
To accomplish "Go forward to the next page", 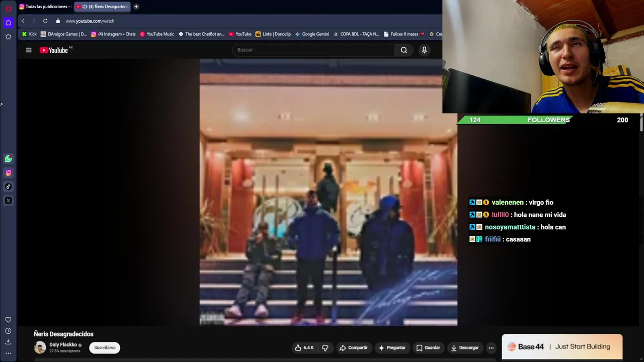I will point(34,21).
